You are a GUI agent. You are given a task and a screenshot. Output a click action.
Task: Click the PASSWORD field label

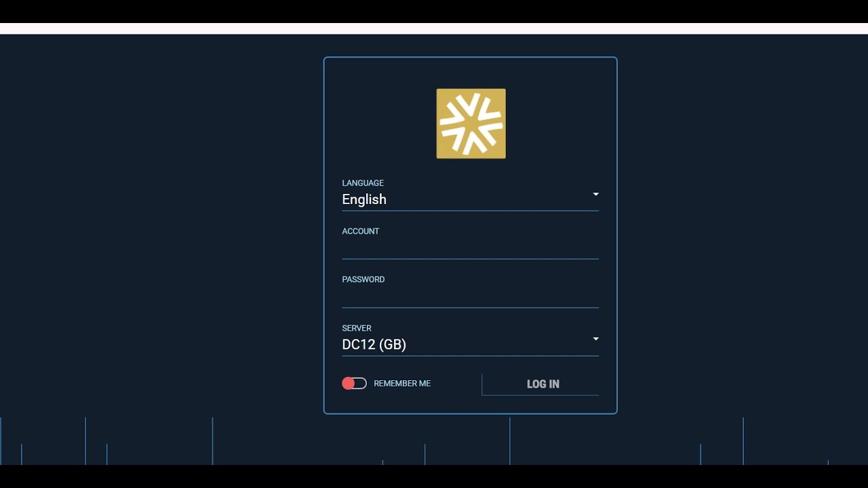click(x=363, y=279)
